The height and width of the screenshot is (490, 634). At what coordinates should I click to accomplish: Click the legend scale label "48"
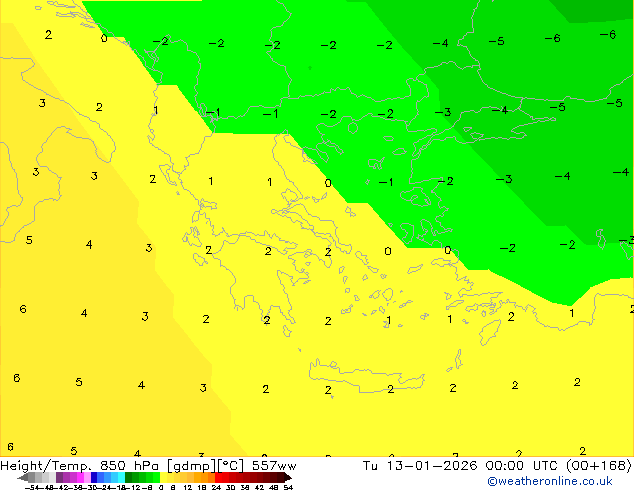point(273,487)
